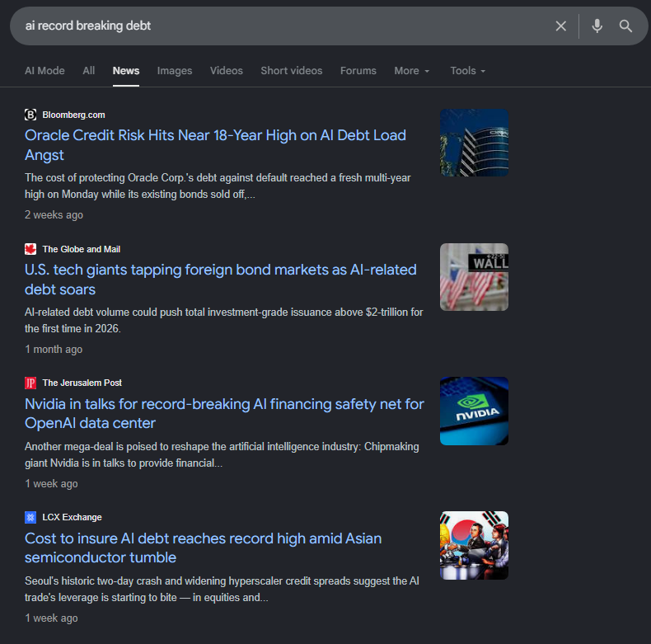Click snippet 'Another mega-deal is poised to reshape'
651x644 pixels.
(222, 454)
